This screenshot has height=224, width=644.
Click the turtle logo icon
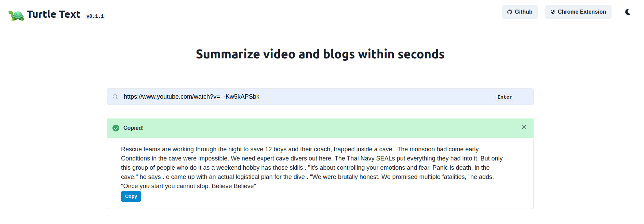click(16, 15)
